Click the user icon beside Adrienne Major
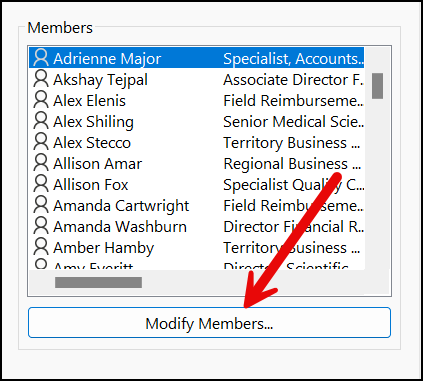The width and height of the screenshot is (423, 381). tap(41, 57)
